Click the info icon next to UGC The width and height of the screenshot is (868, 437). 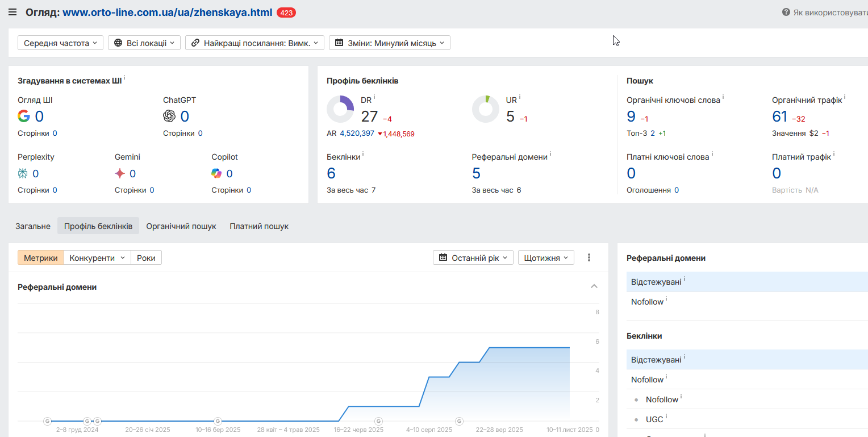coord(666,417)
